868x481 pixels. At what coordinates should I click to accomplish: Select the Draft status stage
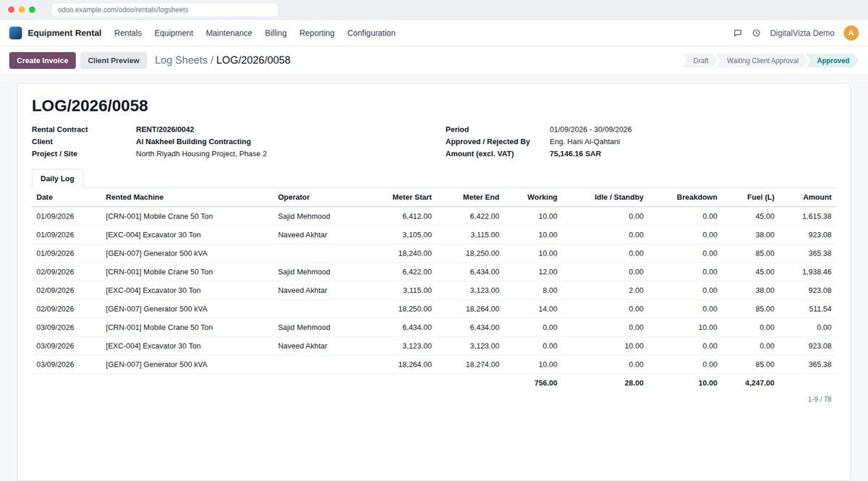[700, 61]
